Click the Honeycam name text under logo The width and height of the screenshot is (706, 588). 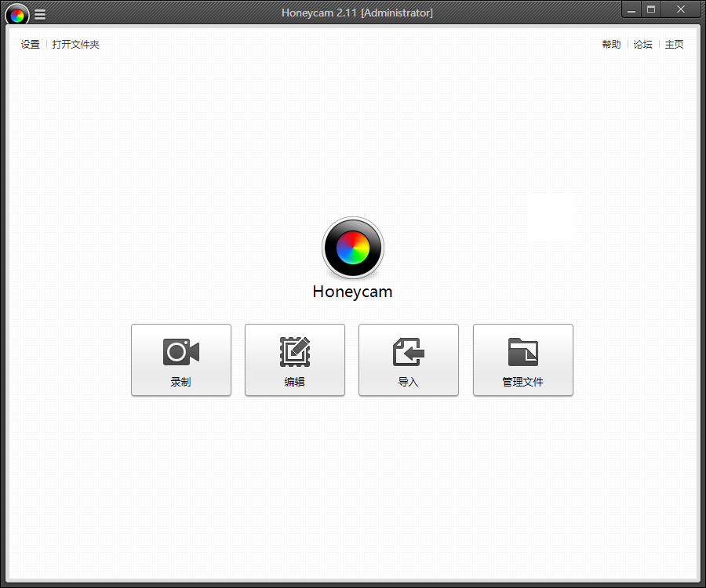pos(352,292)
